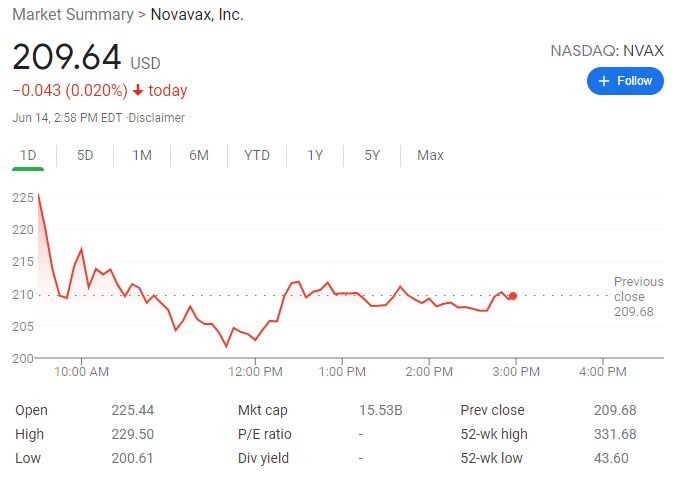This screenshot has width=694, height=480.
Task: Switch to the 1Y range tab
Action: pyautogui.click(x=315, y=155)
